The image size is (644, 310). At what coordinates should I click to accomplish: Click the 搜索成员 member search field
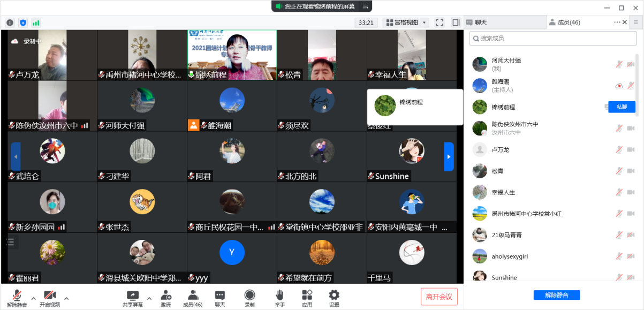coord(552,38)
